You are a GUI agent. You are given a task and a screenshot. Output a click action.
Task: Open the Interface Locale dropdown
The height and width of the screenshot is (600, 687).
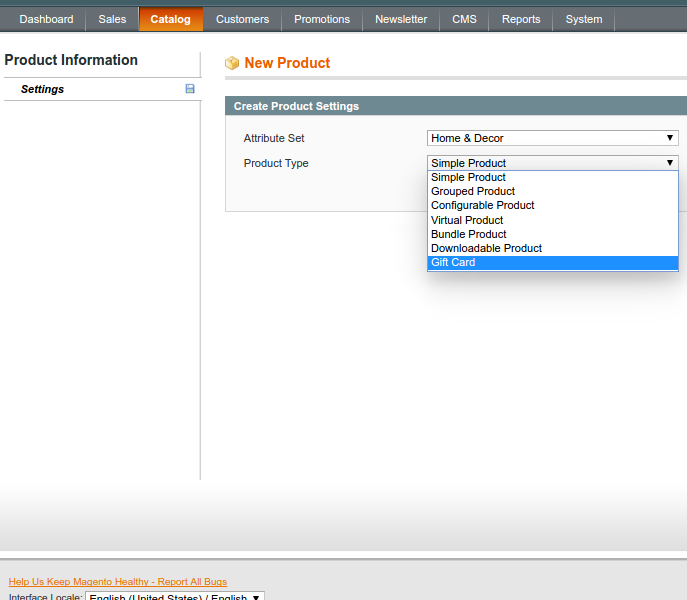[x=175, y=597]
